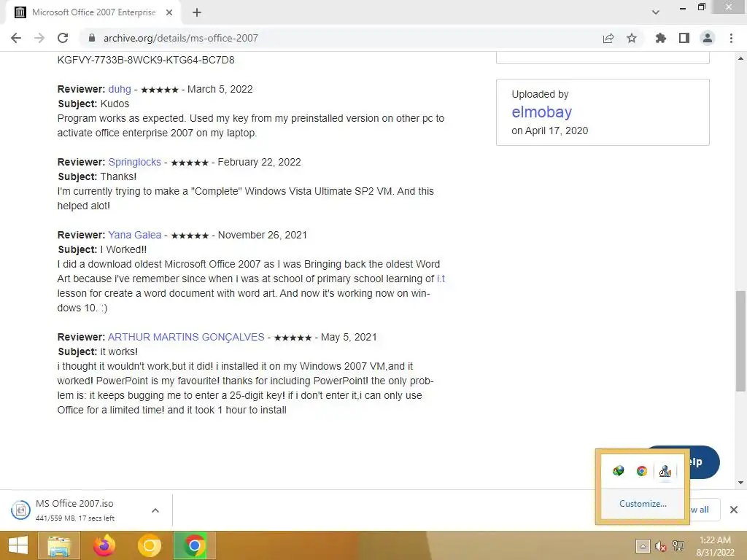Open uploader elmobay's page
This screenshot has width=747, height=560.
click(542, 112)
